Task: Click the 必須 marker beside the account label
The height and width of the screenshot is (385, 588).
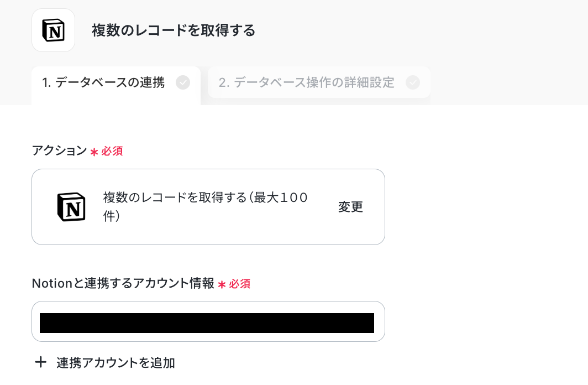Action: [240, 284]
